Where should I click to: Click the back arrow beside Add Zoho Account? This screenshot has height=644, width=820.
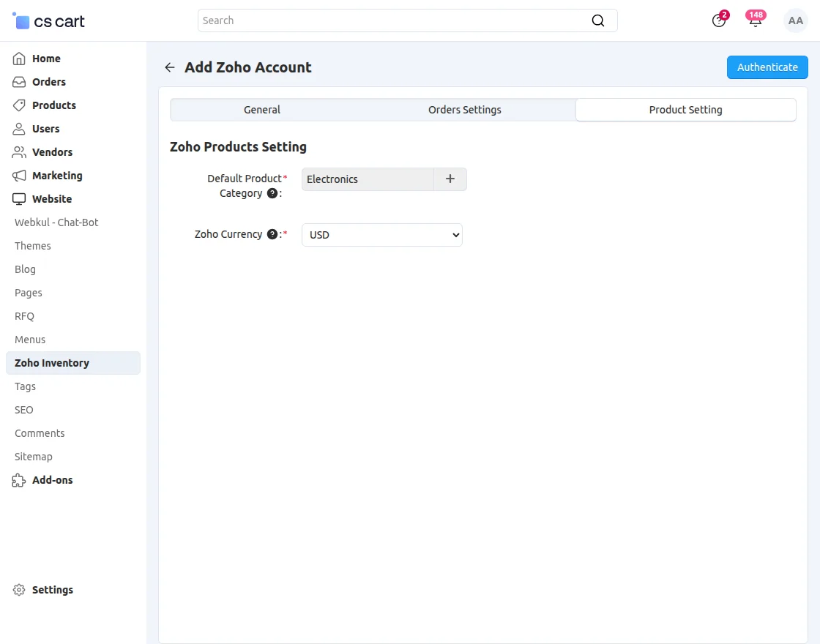[170, 67]
